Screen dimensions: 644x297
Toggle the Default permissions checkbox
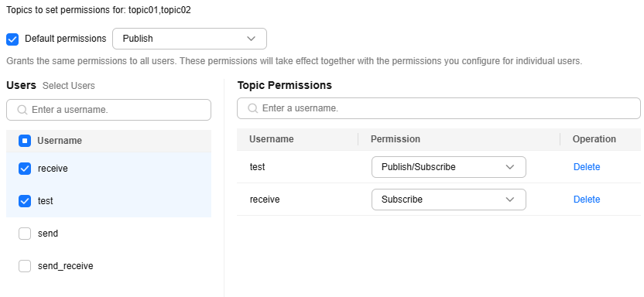[x=12, y=39]
